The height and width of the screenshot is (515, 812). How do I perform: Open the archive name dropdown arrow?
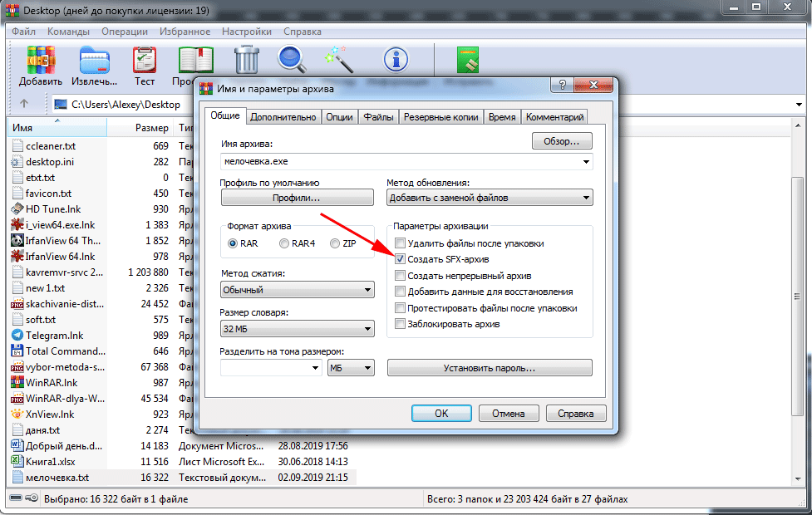tap(586, 161)
